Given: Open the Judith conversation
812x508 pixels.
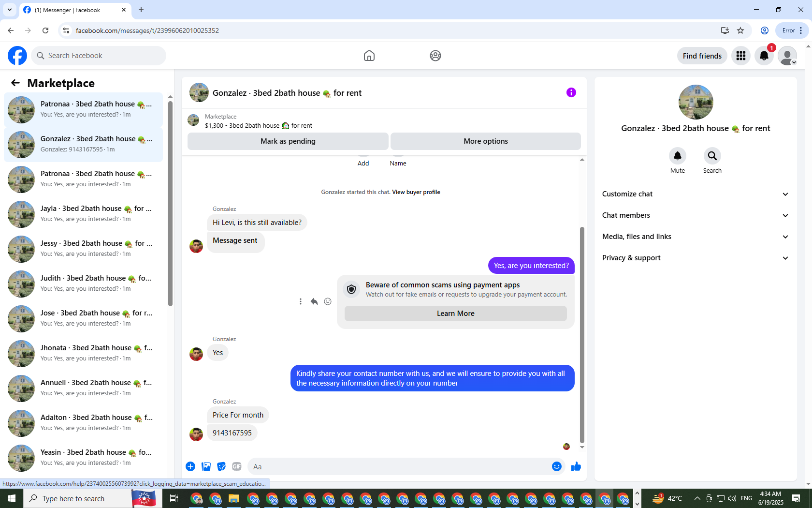Looking at the screenshot, I should (83, 284).
